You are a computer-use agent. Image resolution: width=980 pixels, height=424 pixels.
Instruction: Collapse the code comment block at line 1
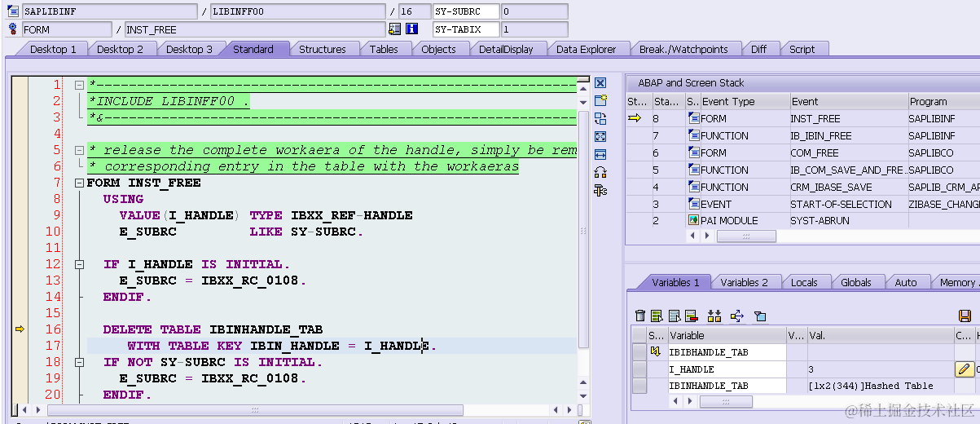[x=79, y=85]
